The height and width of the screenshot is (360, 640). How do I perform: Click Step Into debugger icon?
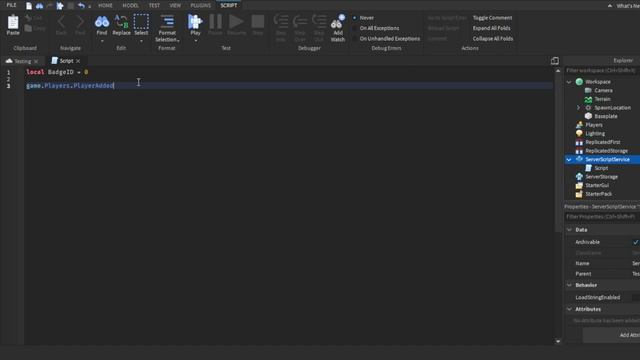pos(281,21)
